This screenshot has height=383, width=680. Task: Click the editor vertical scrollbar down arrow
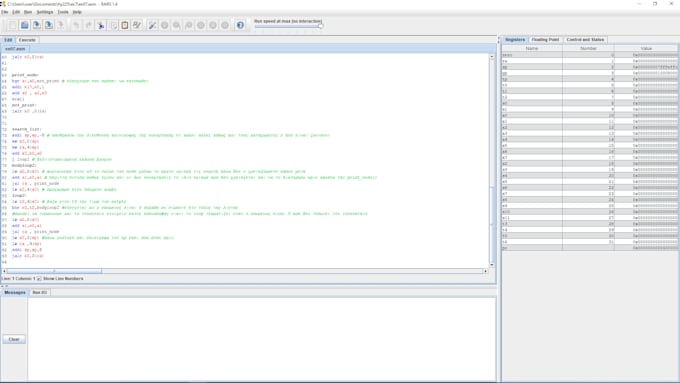pyautogui.click(x=492, y=265)
